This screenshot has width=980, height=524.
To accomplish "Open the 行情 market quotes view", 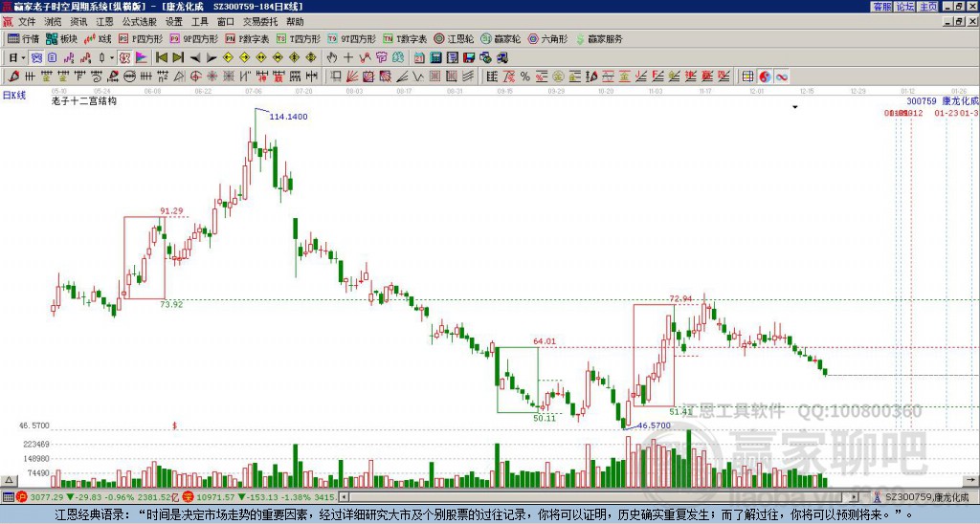I will click(24, 38).
